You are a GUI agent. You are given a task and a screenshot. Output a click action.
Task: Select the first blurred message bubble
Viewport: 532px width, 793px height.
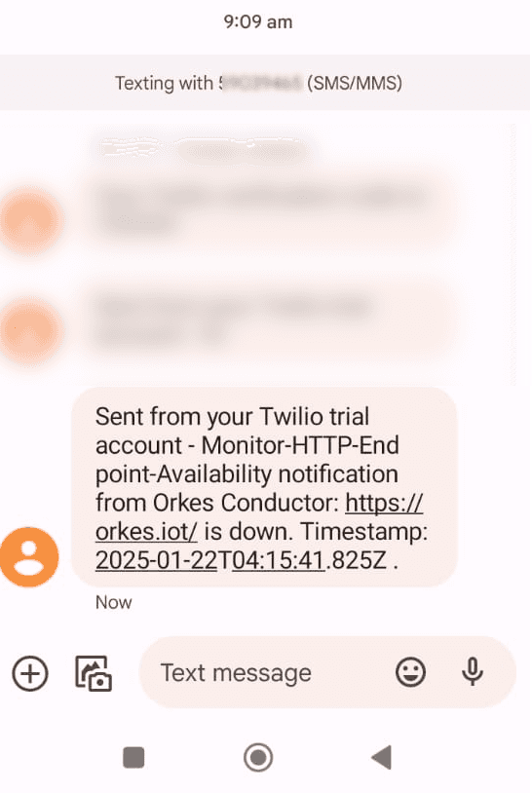(x=268, y=209)
